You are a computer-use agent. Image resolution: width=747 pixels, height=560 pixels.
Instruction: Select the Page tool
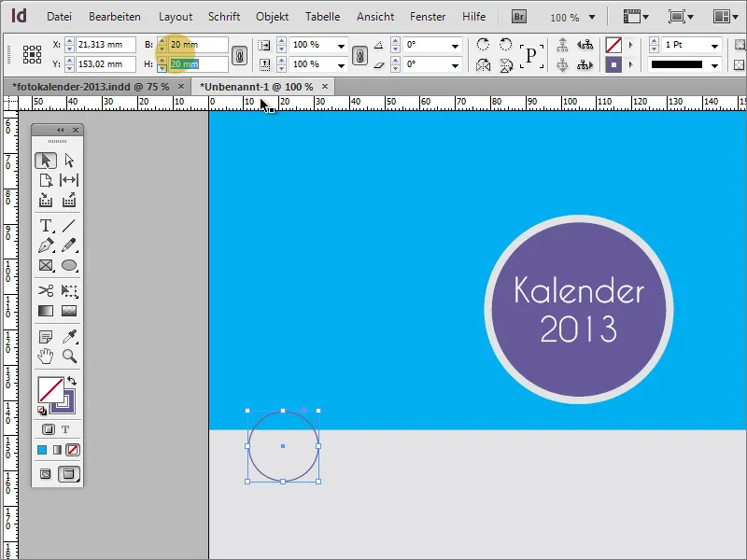[x=46, y=180]
